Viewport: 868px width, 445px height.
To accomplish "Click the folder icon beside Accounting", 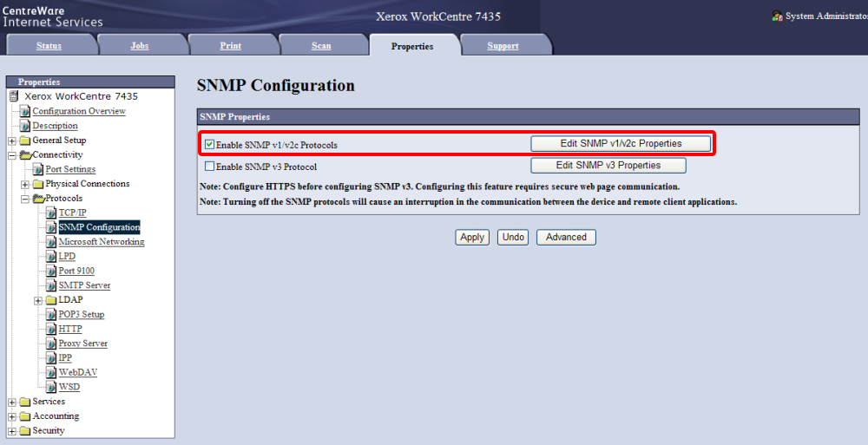I will click(25, 416).
